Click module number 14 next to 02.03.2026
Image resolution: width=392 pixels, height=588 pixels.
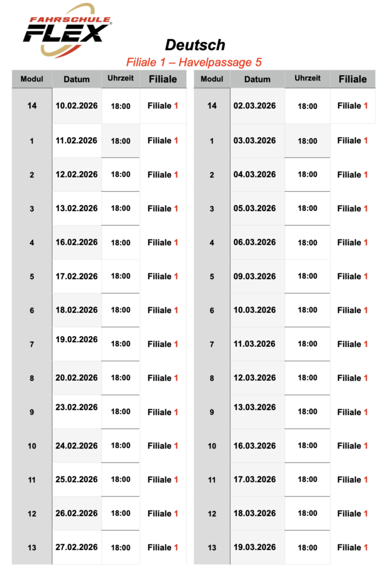click(x=212, y=106)
